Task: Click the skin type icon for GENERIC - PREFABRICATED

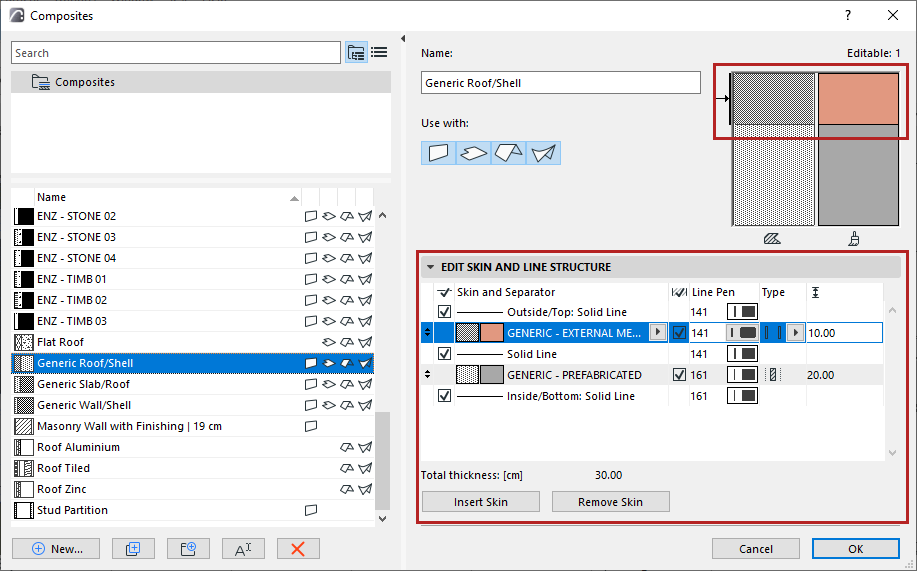Action: point(773,375)
